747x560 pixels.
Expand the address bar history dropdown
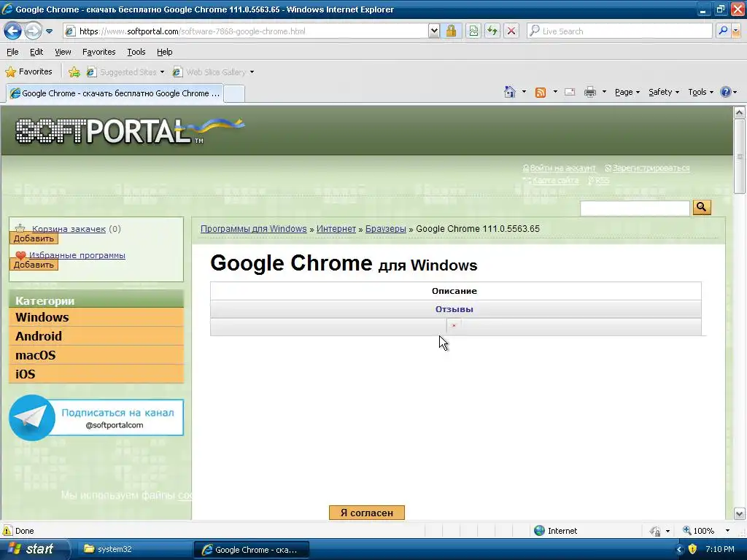(x=434, y=31)
